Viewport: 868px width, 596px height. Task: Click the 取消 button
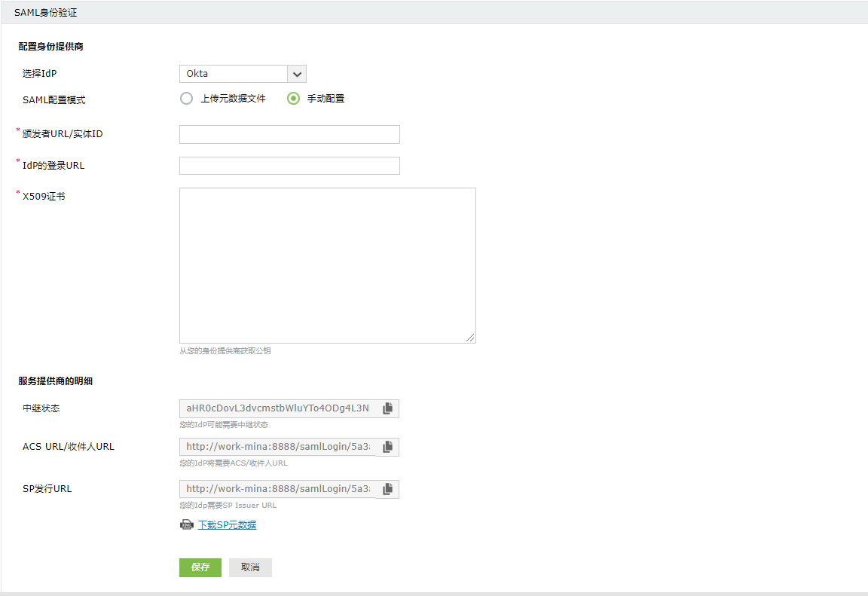click(250, 568)
